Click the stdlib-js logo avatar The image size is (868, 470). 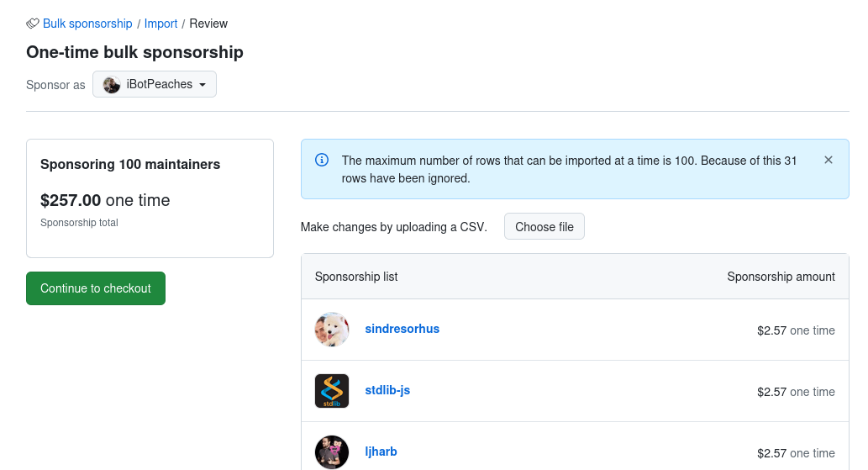pyautogui.click(x=332, y=391)
